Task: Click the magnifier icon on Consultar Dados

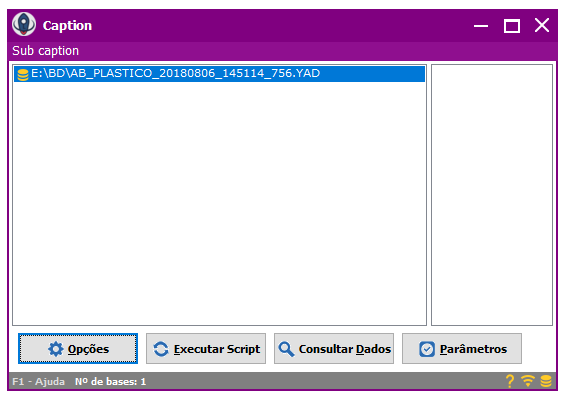Action: coord(286,349)
